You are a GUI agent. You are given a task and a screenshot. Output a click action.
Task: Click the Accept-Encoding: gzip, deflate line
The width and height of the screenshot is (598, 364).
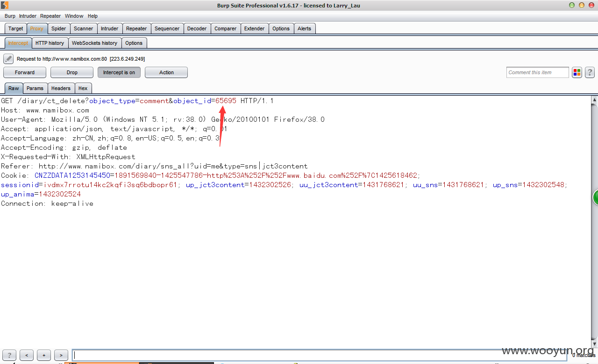click(x=64, y=147)
